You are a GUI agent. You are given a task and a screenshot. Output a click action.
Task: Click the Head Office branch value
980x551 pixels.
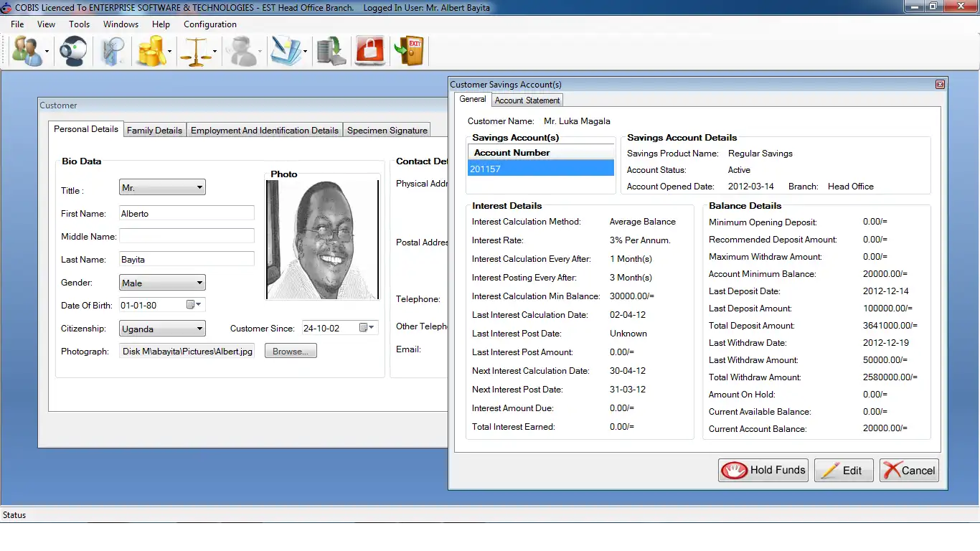pyautogui.click(x=851, y=186)
